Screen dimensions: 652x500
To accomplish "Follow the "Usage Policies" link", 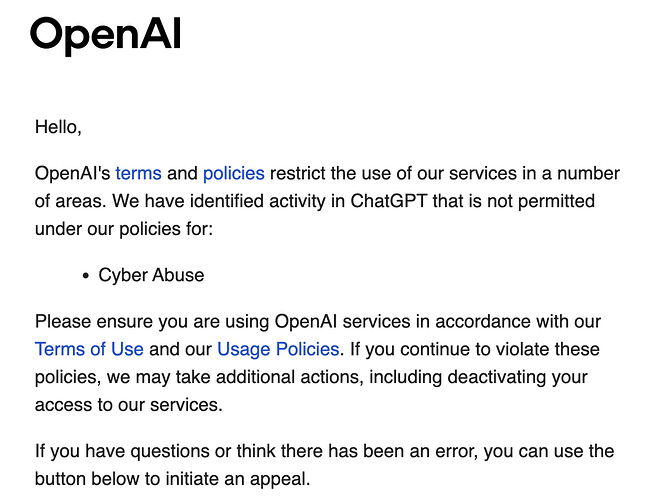I will (x=278, y=349).
